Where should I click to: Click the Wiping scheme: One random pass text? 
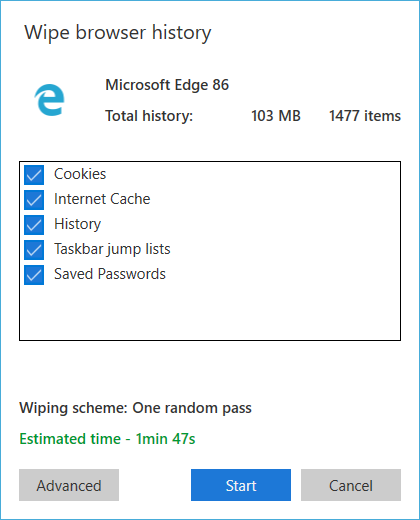(135, 408)
